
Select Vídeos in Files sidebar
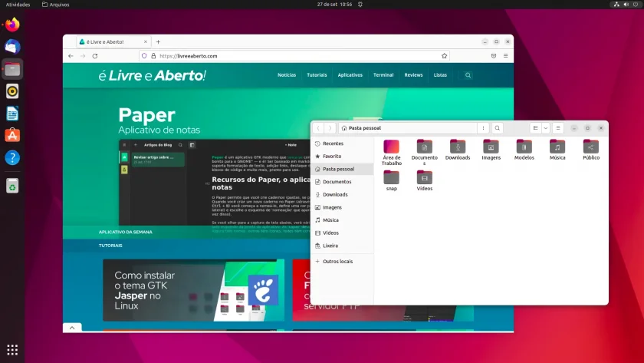click(343, 233)
